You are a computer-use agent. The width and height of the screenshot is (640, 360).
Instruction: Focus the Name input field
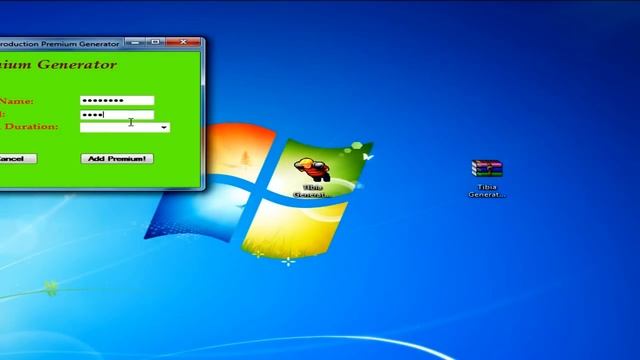pos(117,100)
